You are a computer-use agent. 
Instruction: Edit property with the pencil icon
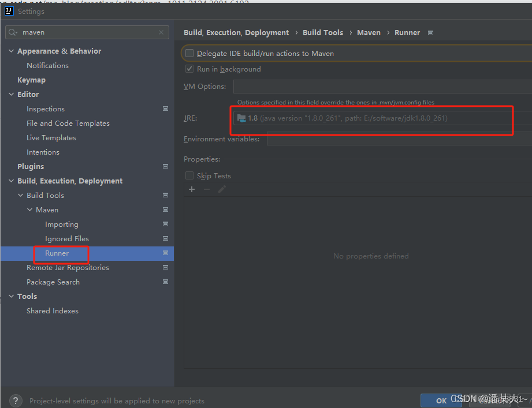(222, 189)
